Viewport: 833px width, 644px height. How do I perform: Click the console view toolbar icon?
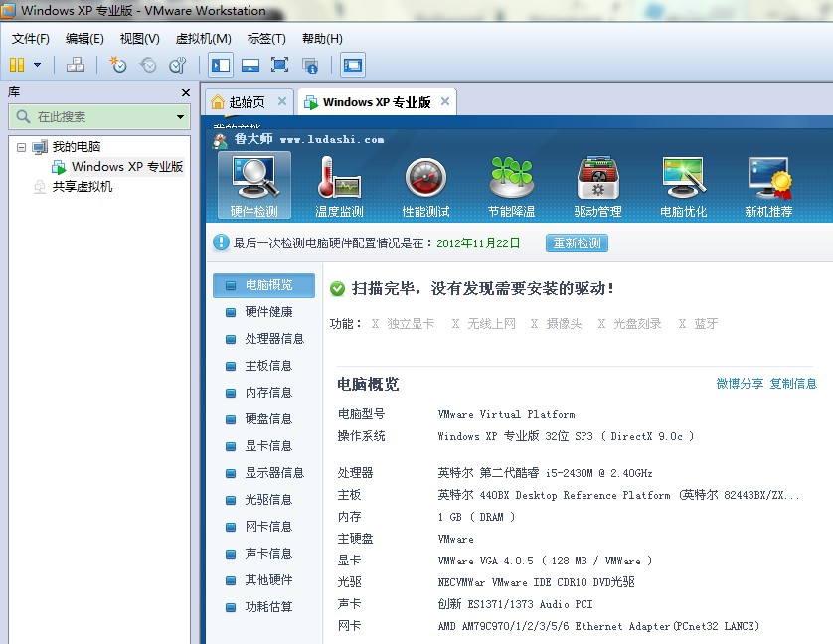pos(353,65)
